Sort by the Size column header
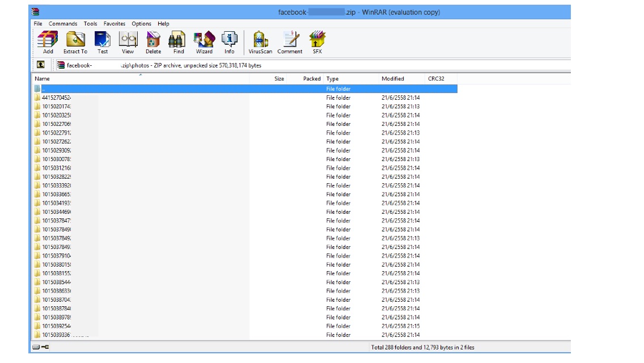This screenshot has height=363, width=644. point(268,78)
